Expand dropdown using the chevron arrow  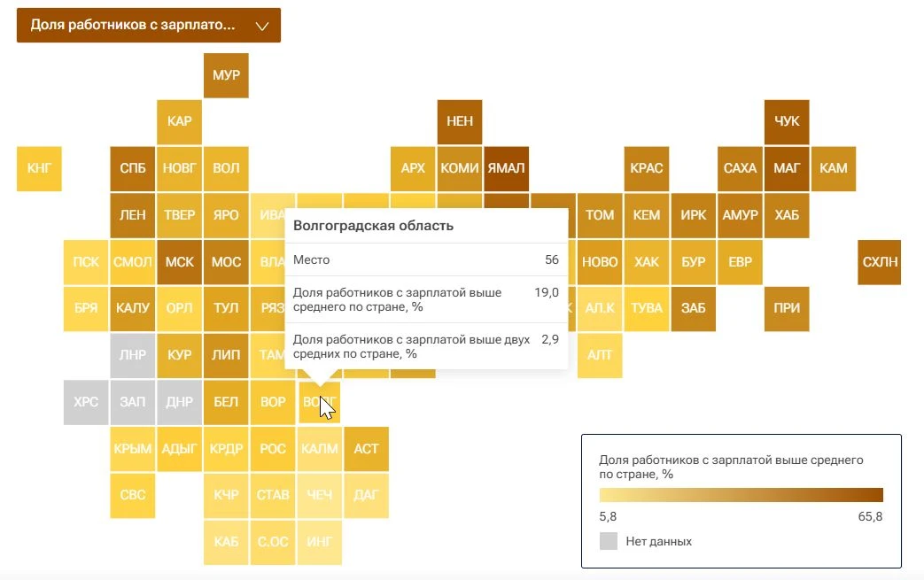[x=262, y=26]
